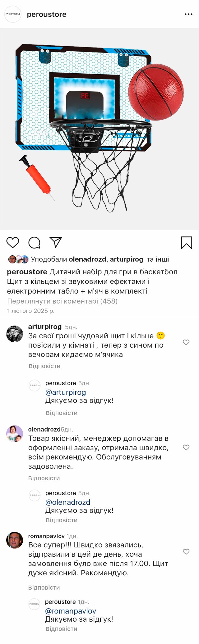199x644 pixels.
Task: Expand all 458 comments
Action: coord(62,301)
